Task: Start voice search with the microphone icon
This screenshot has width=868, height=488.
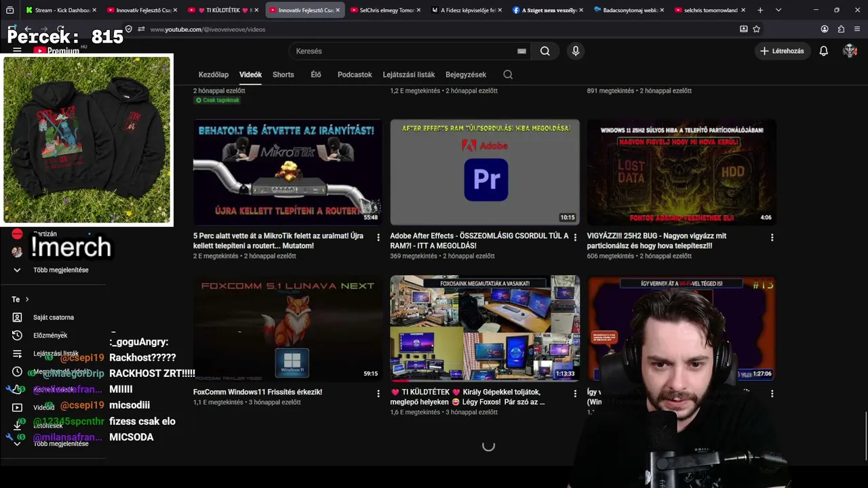Action: click(576, 51)
